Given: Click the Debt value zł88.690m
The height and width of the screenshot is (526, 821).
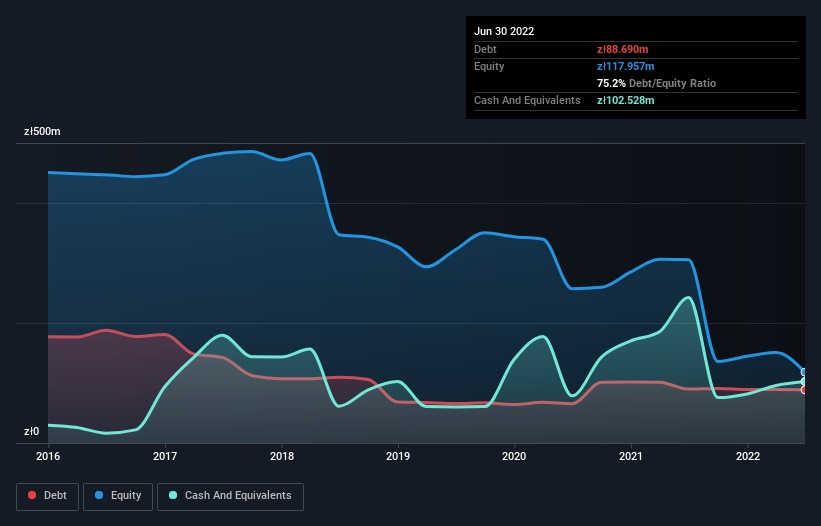Looking at the screenshot, I should 623,49.
